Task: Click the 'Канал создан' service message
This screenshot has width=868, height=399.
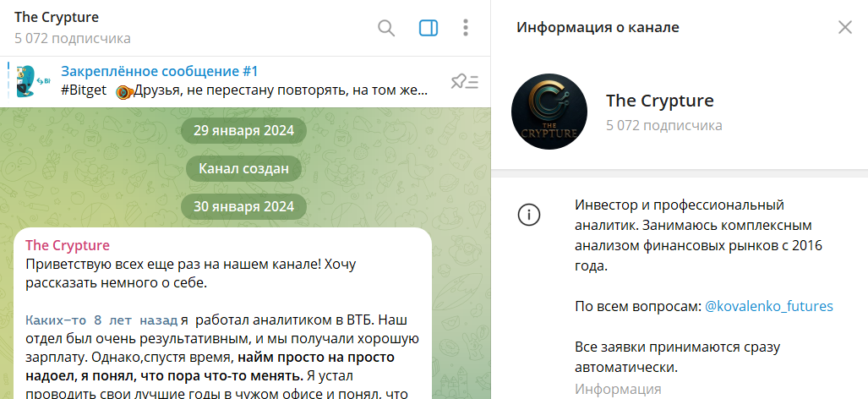Action: pos(243,168)
